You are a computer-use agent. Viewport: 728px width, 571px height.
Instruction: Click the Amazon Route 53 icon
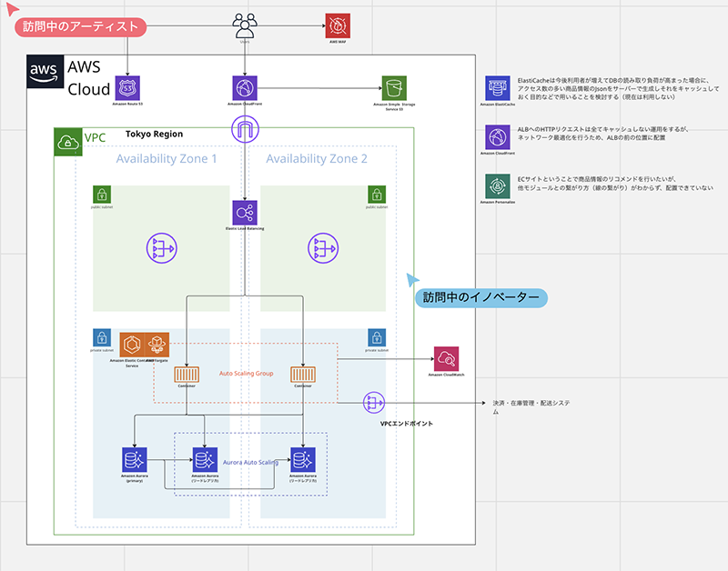click(127, 88)
